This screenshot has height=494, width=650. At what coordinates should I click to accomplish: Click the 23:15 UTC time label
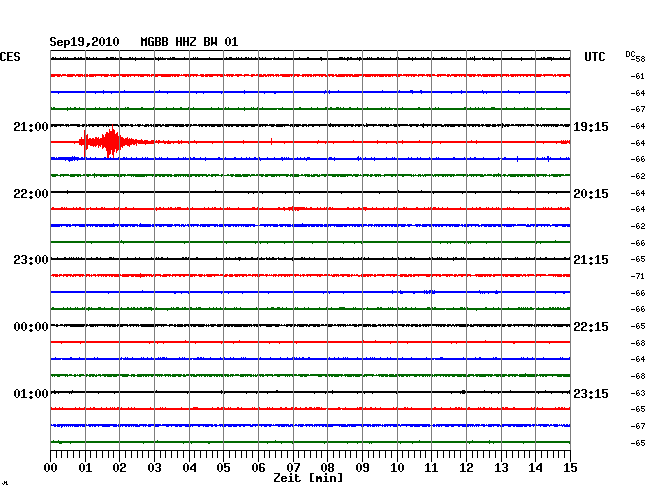click(x=591, y=393)
